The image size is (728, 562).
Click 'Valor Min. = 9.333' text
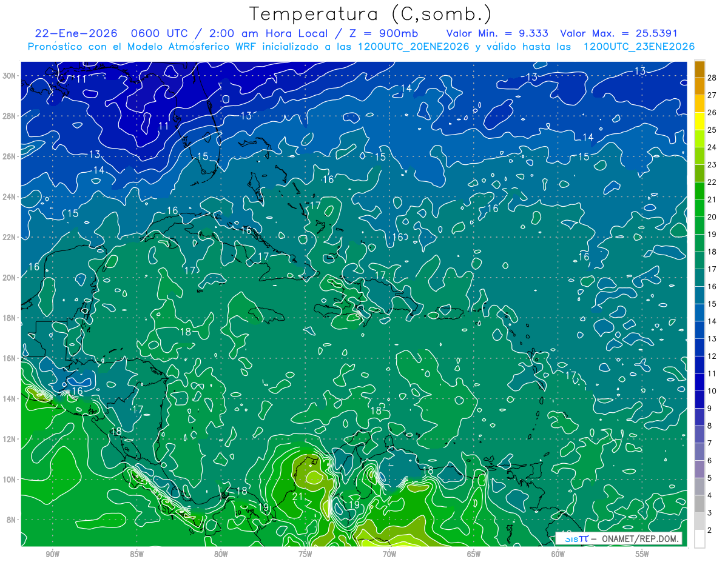(x=497, y=33)
